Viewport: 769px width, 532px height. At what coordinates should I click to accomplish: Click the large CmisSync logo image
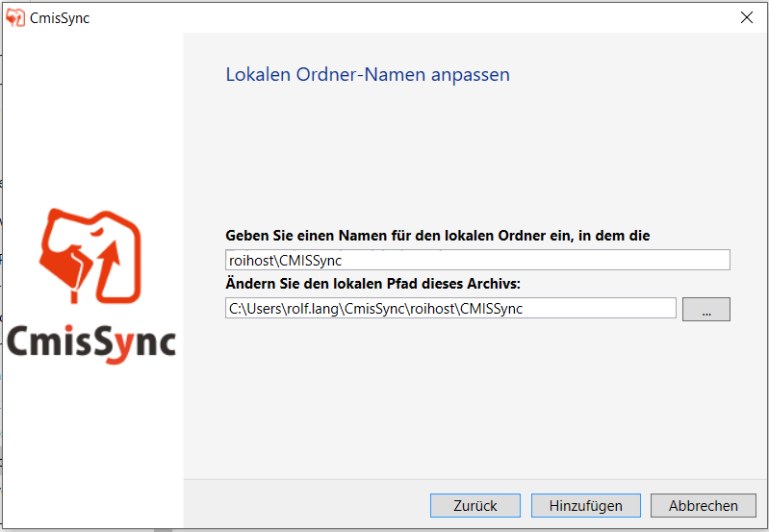[x=90, y=256]
